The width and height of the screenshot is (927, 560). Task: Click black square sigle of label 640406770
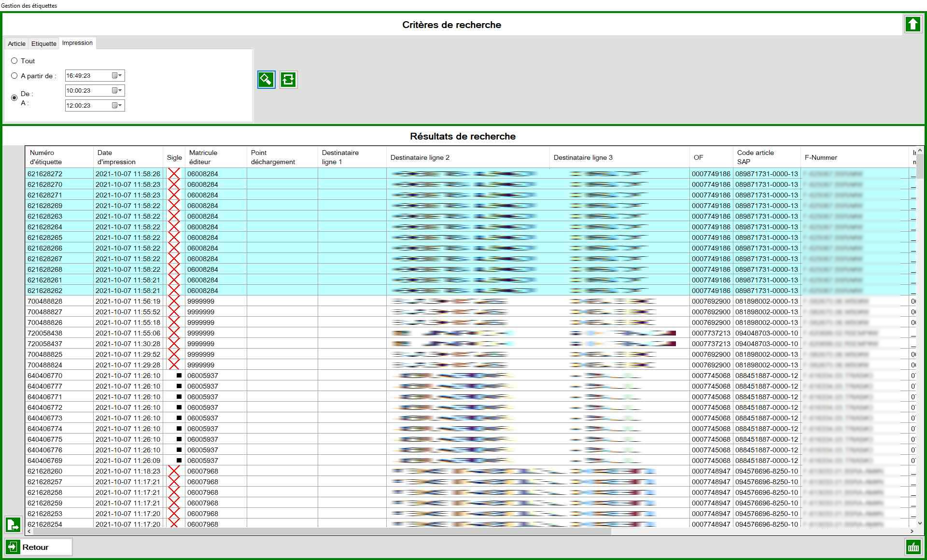pyautogui.click(x=179, y=376)
